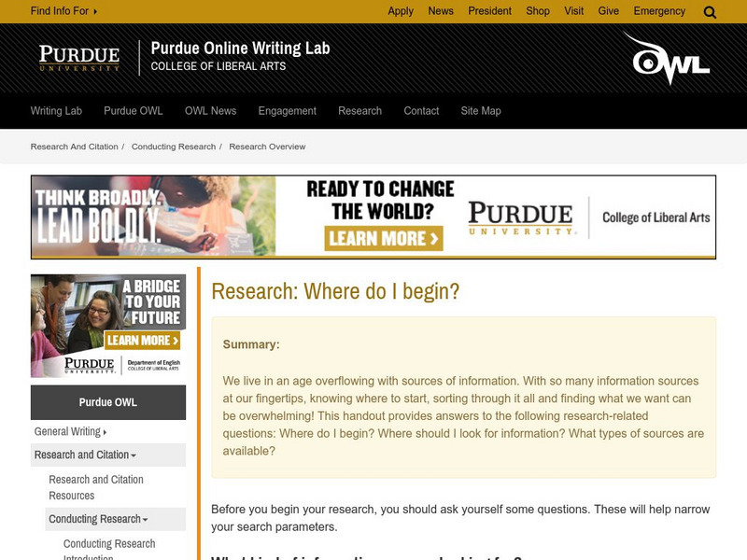Open the Give link
747x560 pixels.
[609, 11]
